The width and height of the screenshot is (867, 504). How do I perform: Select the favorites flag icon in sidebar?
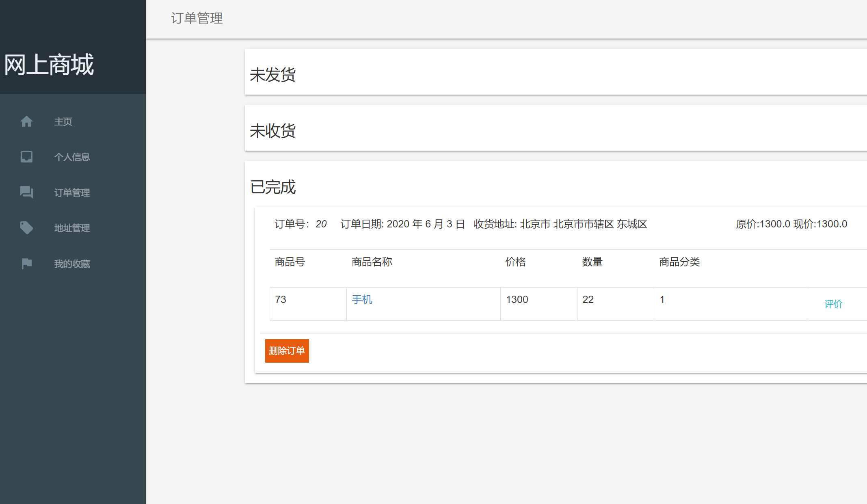coord(26,264)
